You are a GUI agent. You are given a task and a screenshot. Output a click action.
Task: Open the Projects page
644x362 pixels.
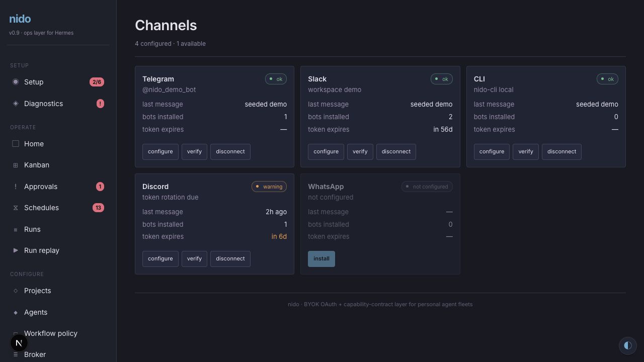click(58, 291)
